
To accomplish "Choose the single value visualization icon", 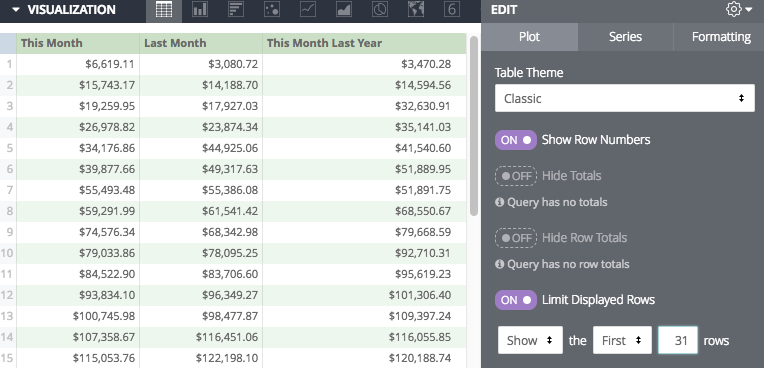I will 452,10.
